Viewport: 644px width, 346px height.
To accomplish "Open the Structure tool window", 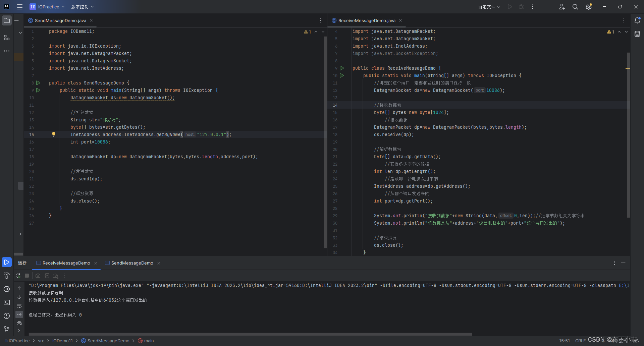I will click(x=7, y=38).
